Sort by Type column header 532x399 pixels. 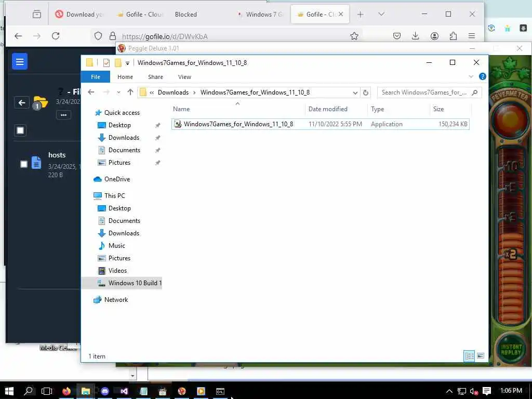click(x=398, y=109)
